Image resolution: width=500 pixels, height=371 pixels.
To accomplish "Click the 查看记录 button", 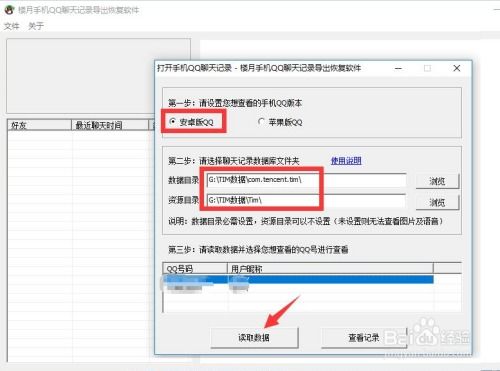I will point(364,337).
